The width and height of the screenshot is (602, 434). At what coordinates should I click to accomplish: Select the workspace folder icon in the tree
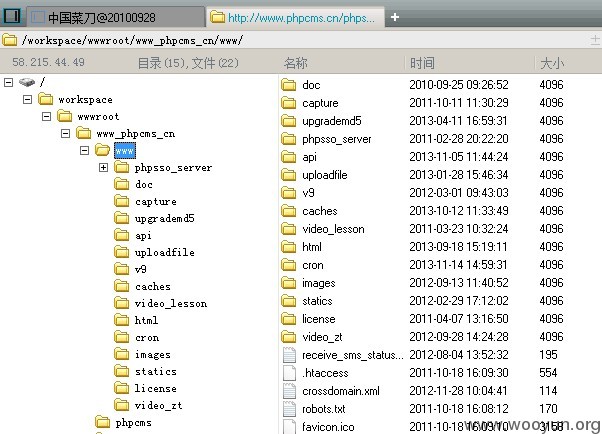pyautogui.click(x=46, y=99)
